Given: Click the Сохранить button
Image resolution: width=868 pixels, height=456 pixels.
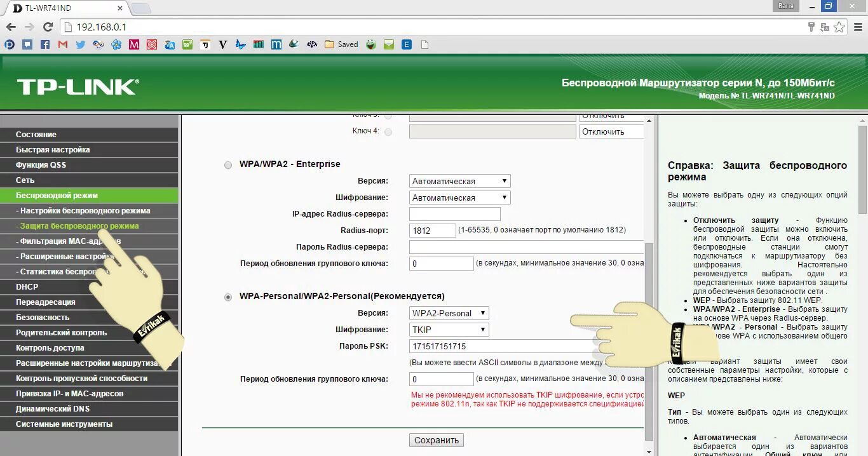Looking at the screenshot, I should click(x=437, y=440).
